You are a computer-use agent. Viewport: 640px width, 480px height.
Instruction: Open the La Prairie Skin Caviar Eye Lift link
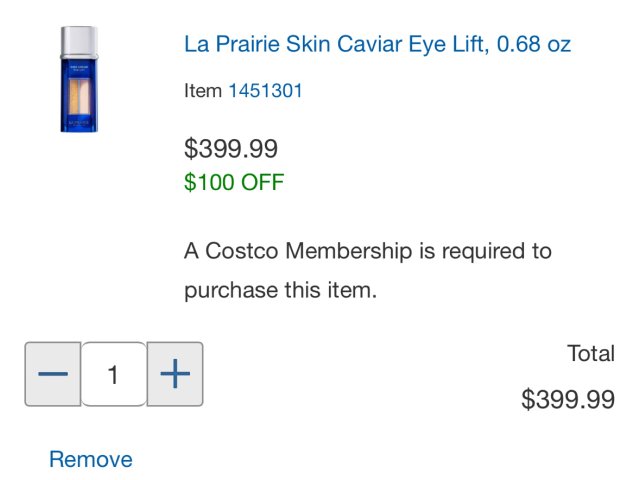tap(377, 45)
